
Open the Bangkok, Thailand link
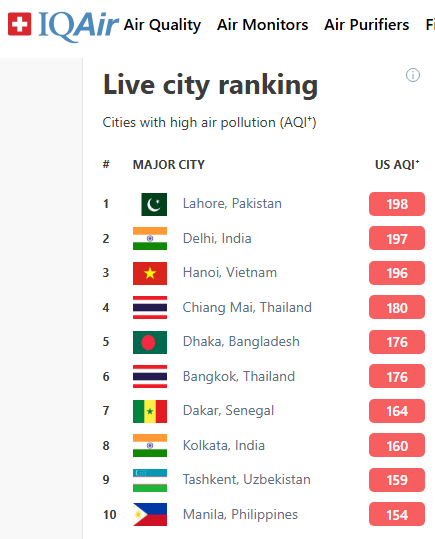coord(239,376)
